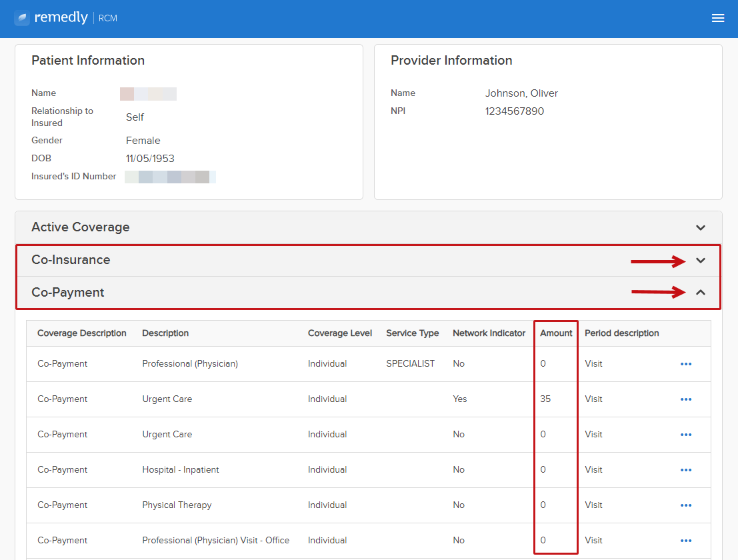Click the Relationship value Self
The width and height of the screenshot is (738, 560).
click(135, 117)
